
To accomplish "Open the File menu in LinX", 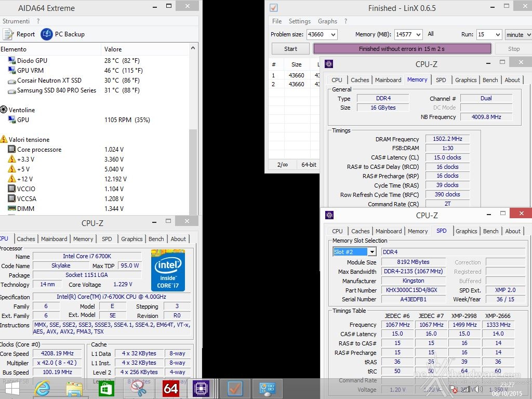I will pyautogui.click(x=277, y=21).
